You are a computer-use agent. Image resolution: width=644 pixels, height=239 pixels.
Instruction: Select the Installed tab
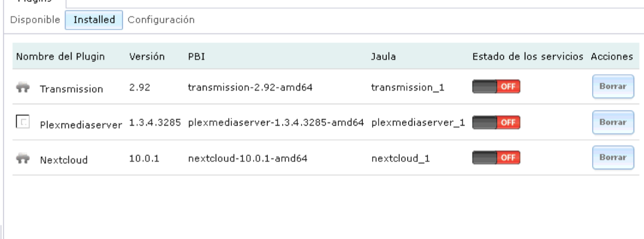[x=94, y=20]
